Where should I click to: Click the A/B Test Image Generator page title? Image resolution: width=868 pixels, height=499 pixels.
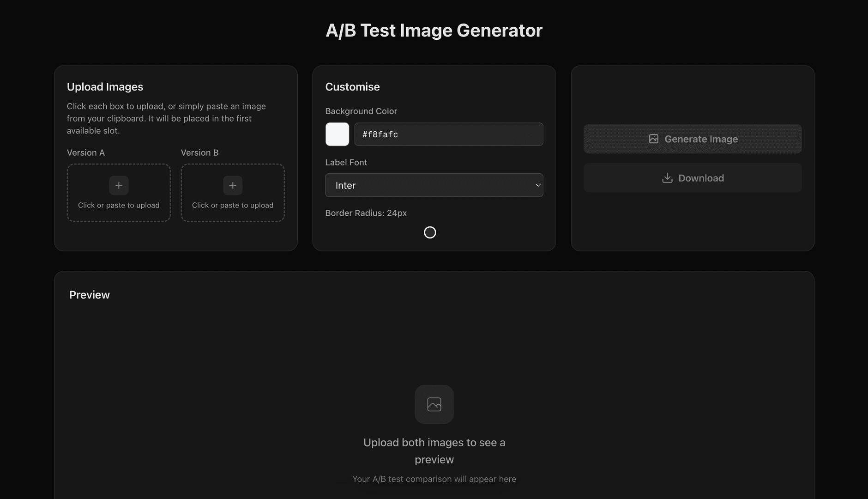click(x=434, y=30)
